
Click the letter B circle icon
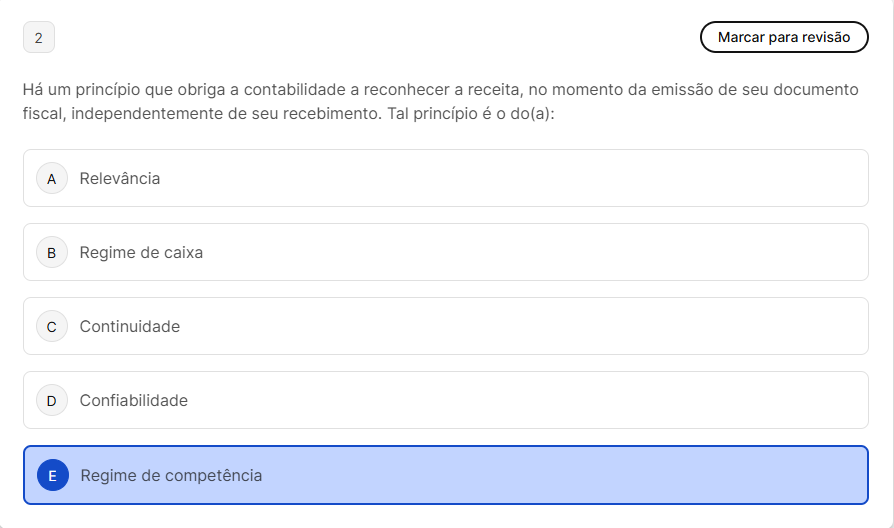pos(52,252)
